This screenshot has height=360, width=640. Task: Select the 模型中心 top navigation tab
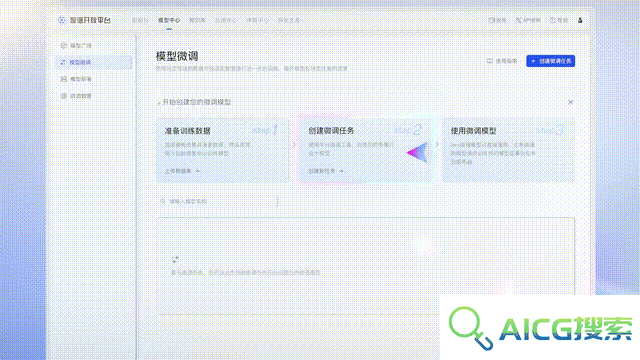(169, 20)
